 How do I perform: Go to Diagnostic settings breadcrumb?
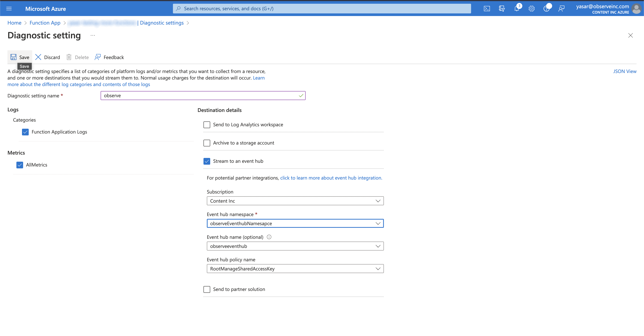(162, 23)
